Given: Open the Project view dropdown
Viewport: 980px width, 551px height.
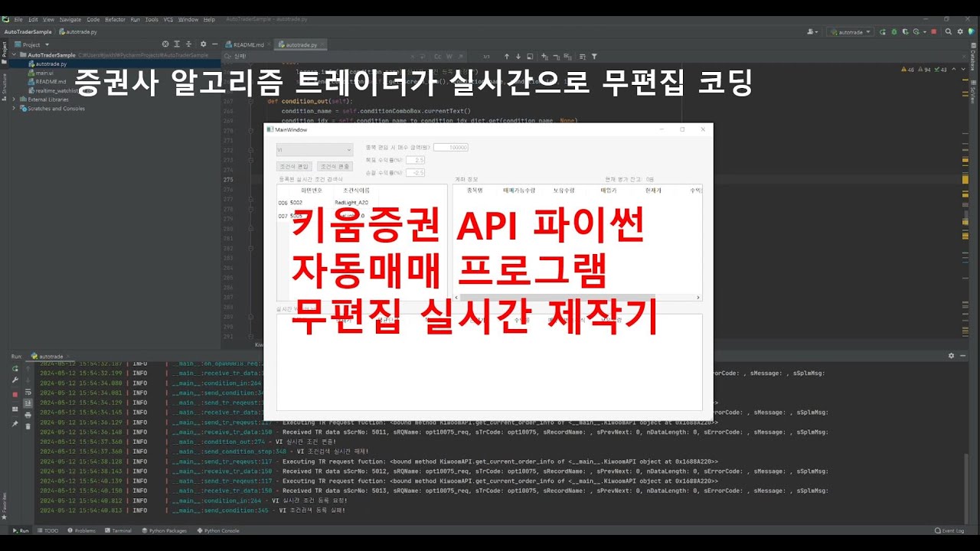Looking at the screenshot, I should [x=33, y=45].
